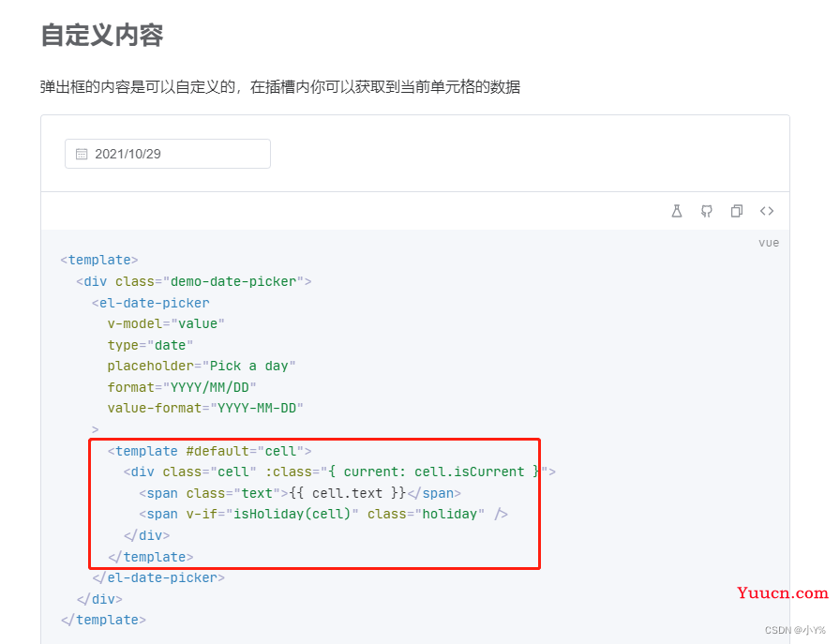Click the vue language label
The width and height of the screenshot is (840, 644).
[769, 243]
